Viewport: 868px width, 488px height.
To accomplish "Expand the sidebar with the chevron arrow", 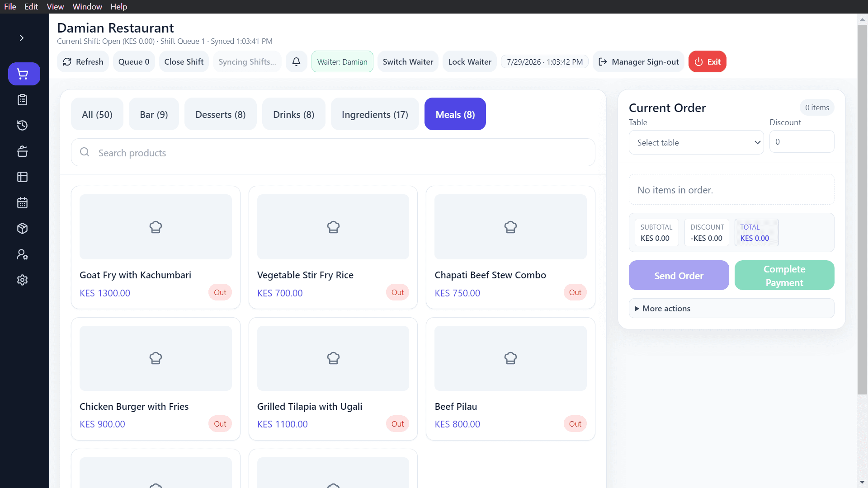I will pyautogui.click(x=21, y=38).
